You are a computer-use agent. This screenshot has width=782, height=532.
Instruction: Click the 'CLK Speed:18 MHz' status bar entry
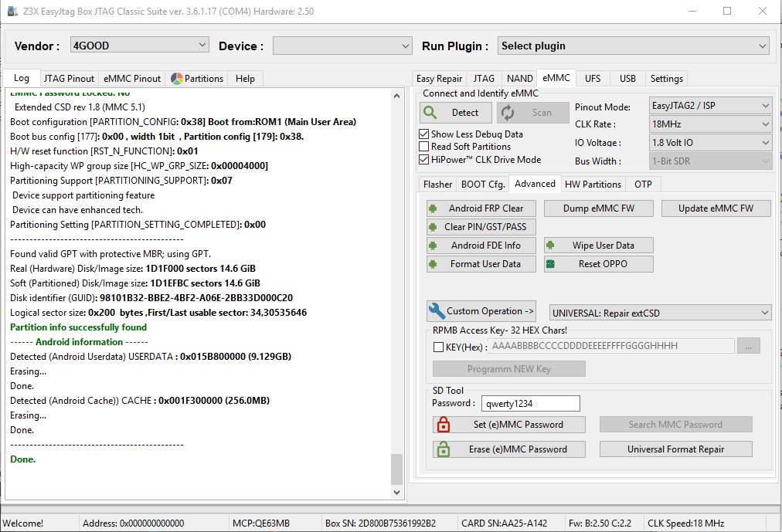pyautogui.click(x=685, y=523)
